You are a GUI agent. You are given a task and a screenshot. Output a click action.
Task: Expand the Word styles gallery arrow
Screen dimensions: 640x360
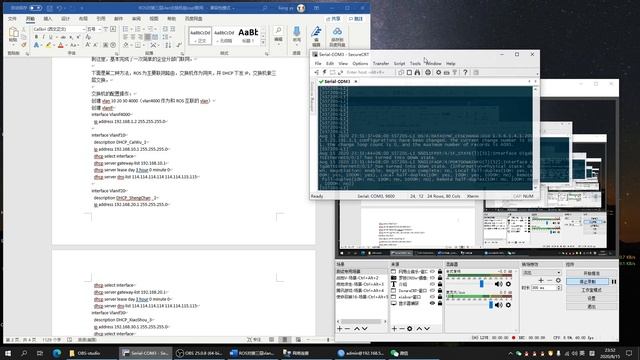tap(263, 42)
